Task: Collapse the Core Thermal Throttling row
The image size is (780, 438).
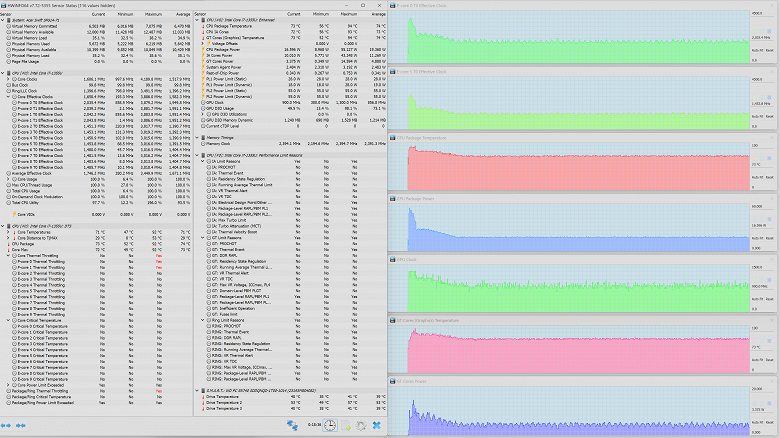Action: coord(8,255)
